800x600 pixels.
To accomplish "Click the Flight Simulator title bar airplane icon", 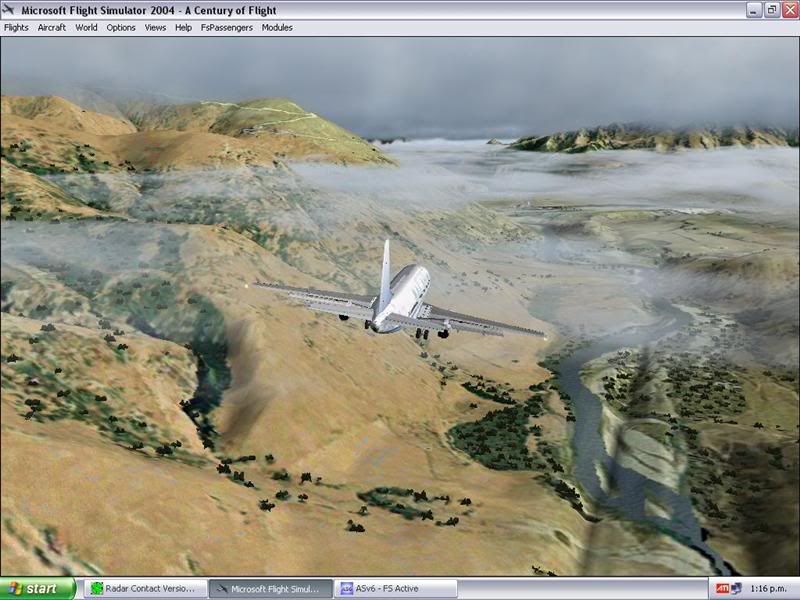I will [10, 10].
